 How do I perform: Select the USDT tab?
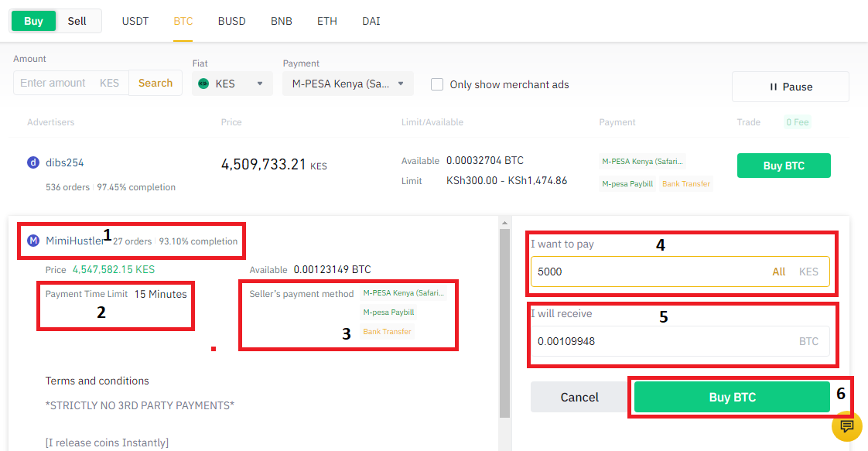tap(135, 21)
